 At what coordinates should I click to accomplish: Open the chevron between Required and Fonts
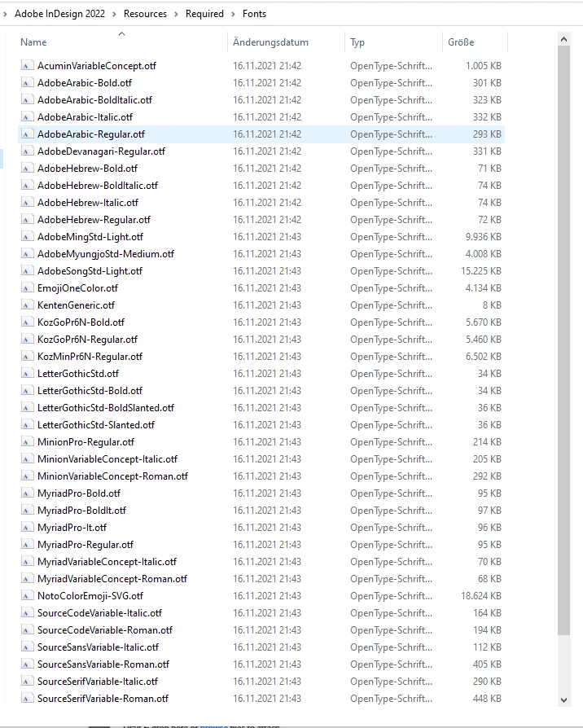point(233,15)
